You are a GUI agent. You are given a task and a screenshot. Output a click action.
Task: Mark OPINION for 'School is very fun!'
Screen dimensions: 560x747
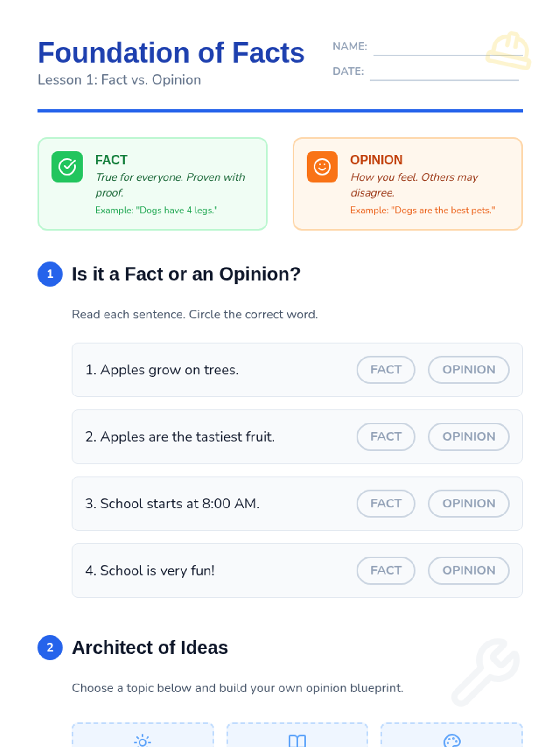(x=469, y=570)
